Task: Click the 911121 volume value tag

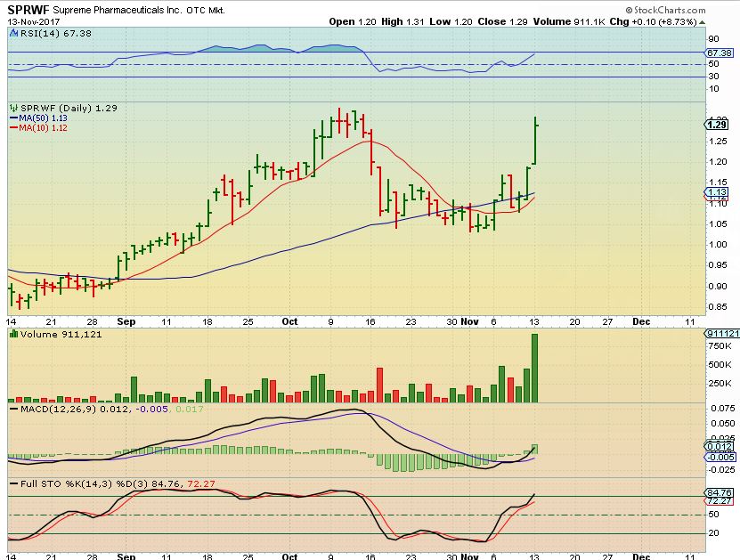Action: (x=722, y=334)
